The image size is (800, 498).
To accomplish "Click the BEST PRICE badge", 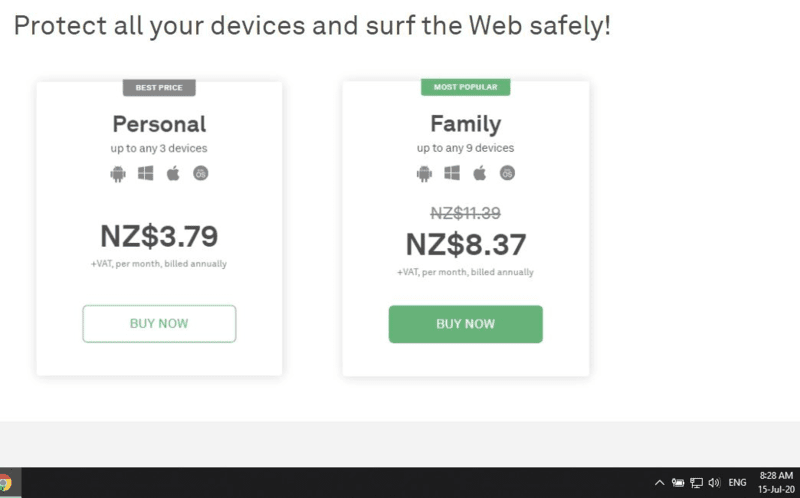I will pos(159,88).
